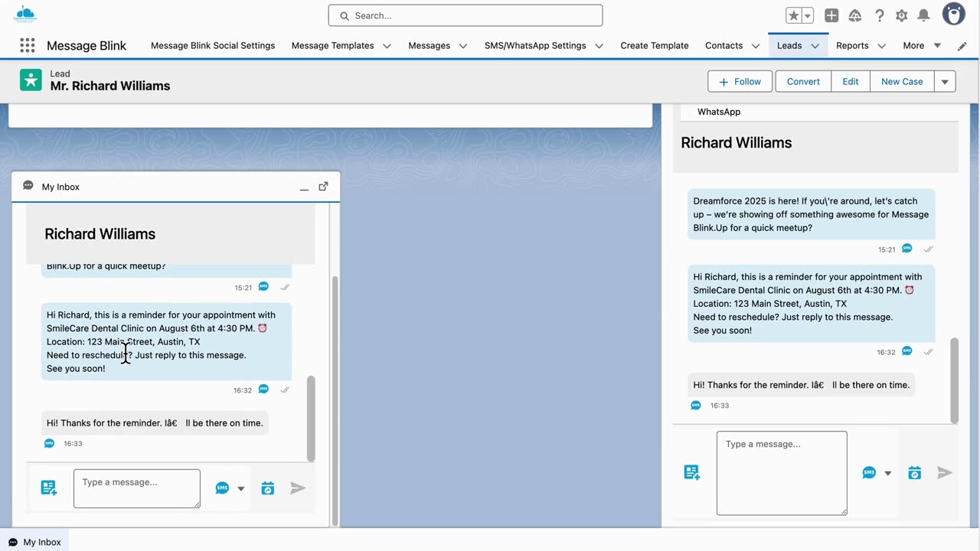Click the send arrow in My Inbox
980x551 pixels.
point(298,488)
